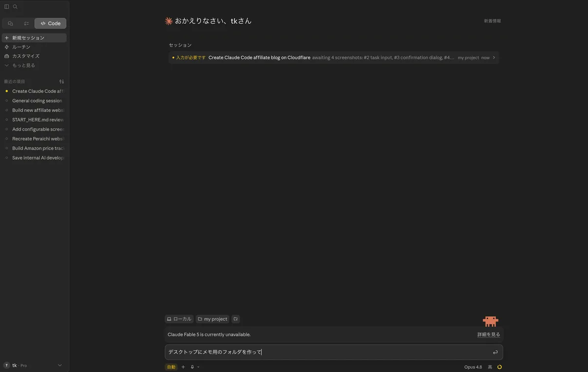Open カスタマイズ in the sidebar

(34, 56)
